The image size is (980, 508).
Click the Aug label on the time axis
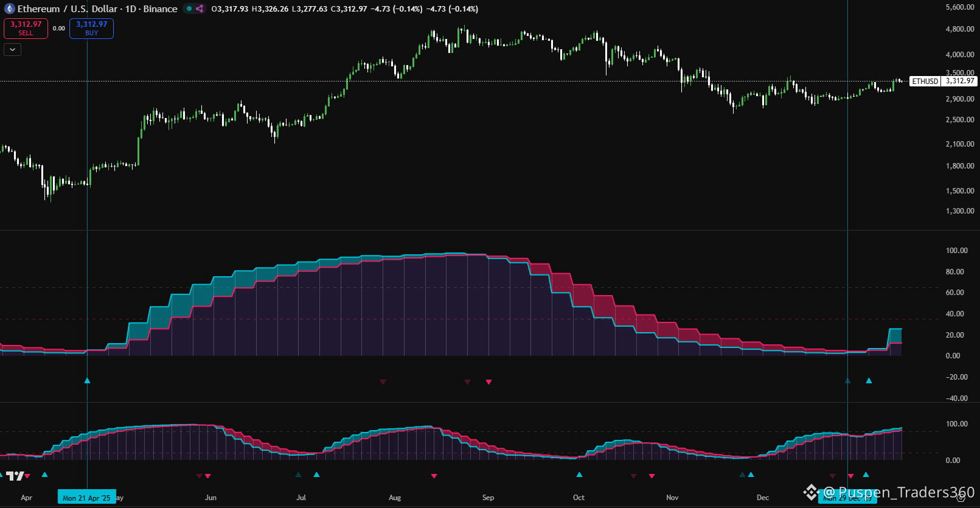click(395, 498)
